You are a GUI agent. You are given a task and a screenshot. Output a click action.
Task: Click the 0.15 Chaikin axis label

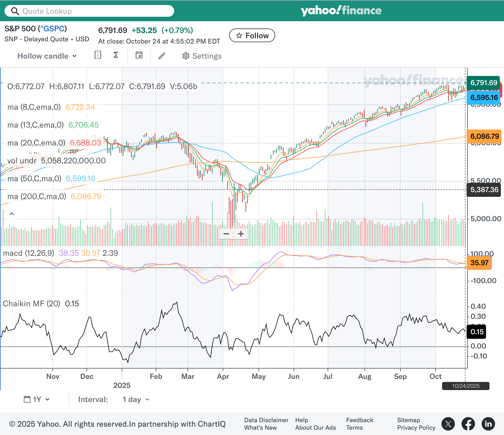(x=477, y=332)
